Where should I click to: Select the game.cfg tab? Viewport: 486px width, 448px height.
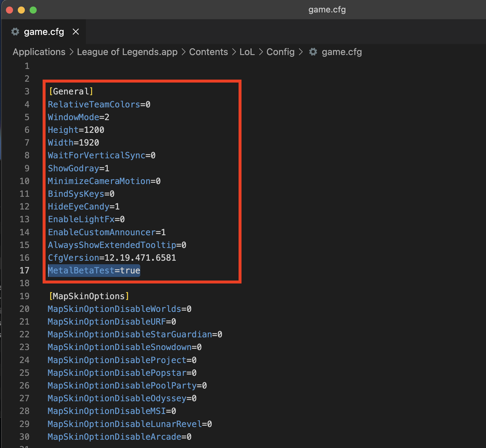pos(44,32)
